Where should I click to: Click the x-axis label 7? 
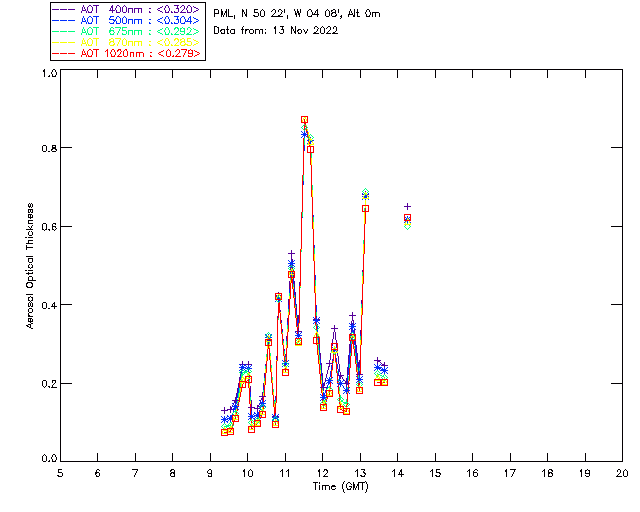(x=135, y=473)
